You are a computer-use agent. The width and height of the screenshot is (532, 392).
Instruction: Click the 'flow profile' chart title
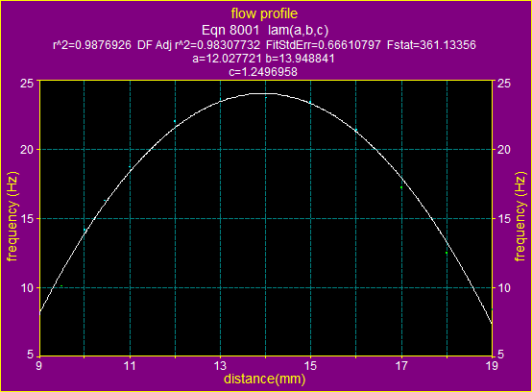tap(264, 13)
